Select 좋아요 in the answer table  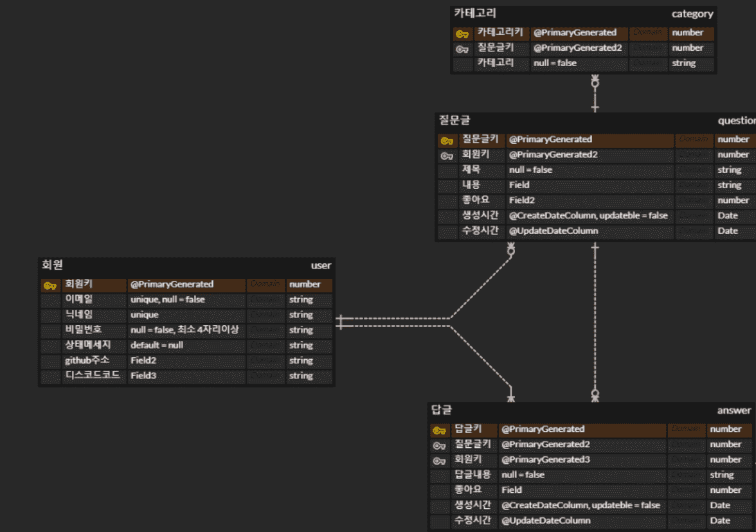468,490
